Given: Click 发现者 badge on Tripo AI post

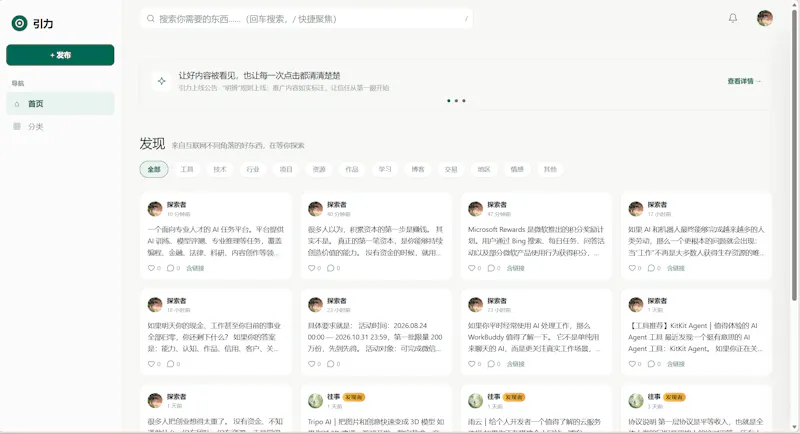Looking at the screenshot, I should (x=354, y=397).
